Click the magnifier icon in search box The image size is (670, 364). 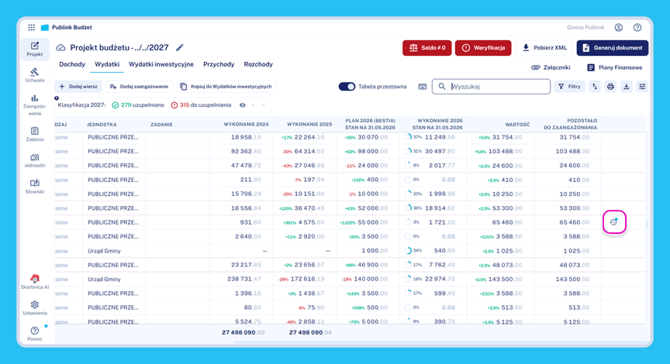click(442, 86)
